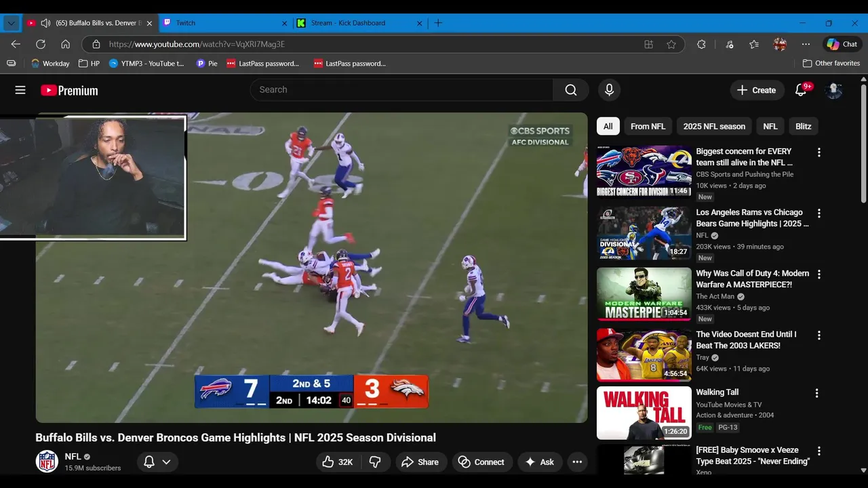This screenshot has height=488, width=868.
Task: Select the All filter chip
Action: [x=608, y=126]
